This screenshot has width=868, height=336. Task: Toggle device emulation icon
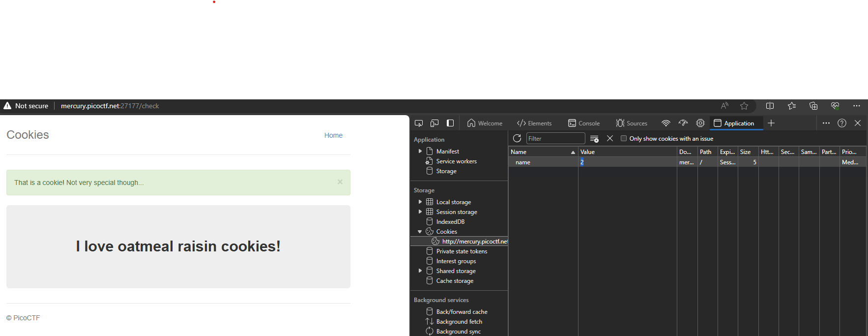pyautogui.click(x=434, y=123)
